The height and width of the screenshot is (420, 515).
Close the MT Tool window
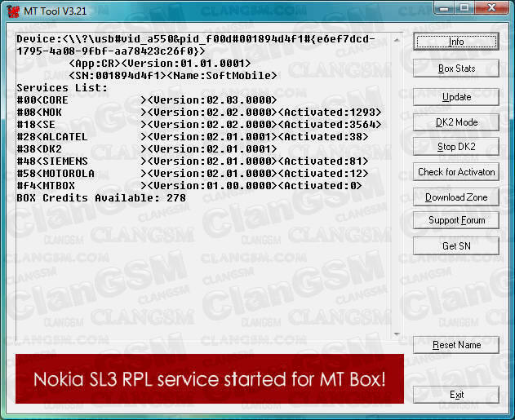point(491,8)
